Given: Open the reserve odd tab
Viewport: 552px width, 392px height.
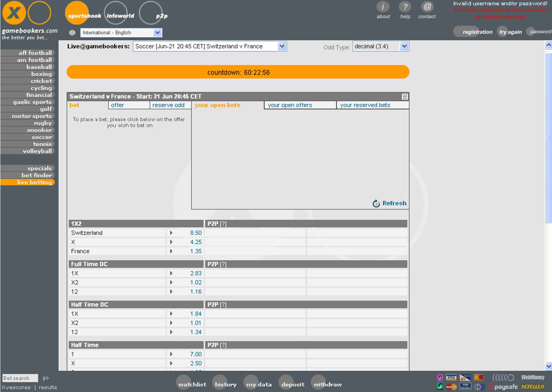Looking at the screenshot, I should pyautogui.click(x=168, y=105).
